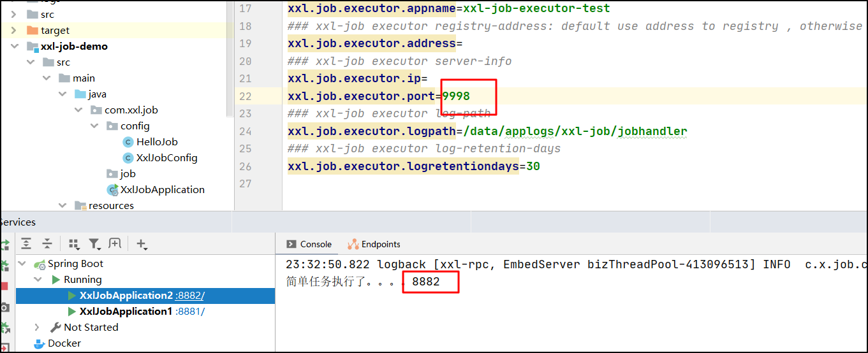868x353 pixels.
Task: Collapse the main folder node
Action: click(x=46, y=78)
